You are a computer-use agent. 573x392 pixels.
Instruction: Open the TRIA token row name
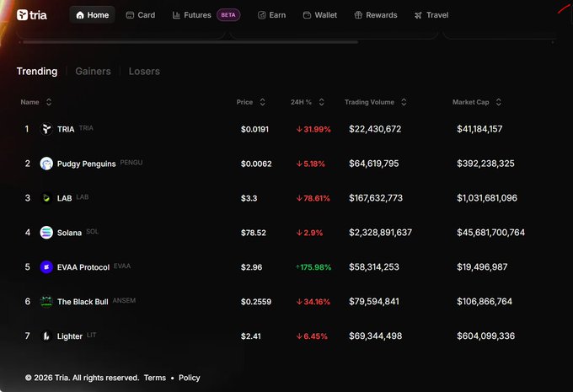[x=66, y=129]
